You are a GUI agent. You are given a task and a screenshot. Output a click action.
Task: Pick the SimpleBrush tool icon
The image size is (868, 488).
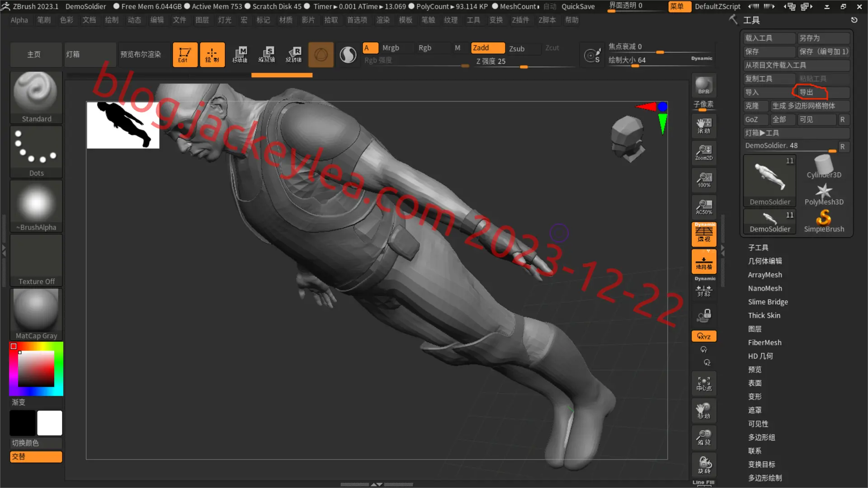coord(824,221)
